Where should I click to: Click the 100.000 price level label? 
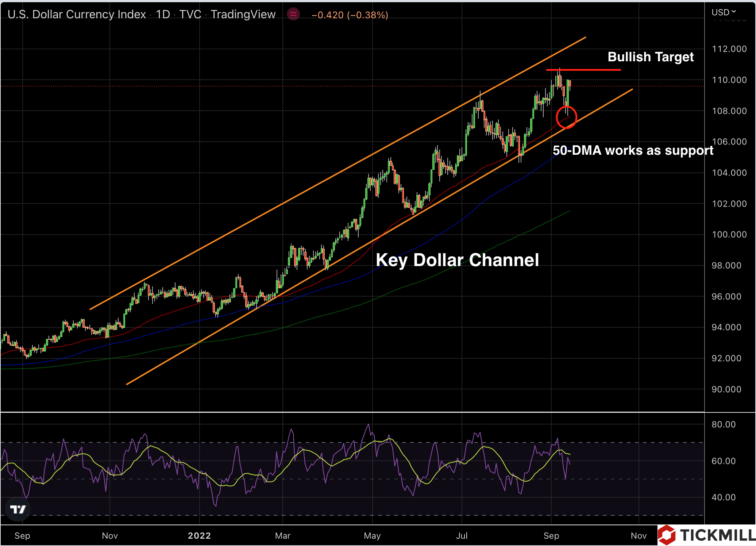click(x=729, y=234)
